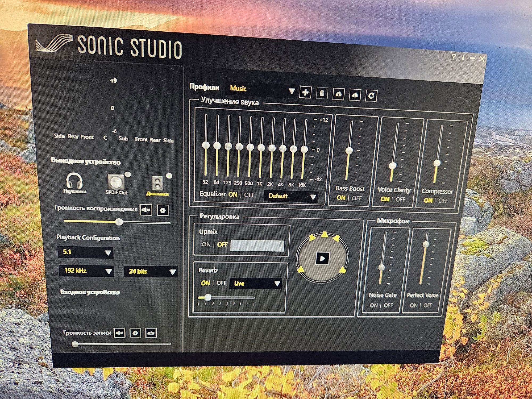
Task: Click the 32 Hz equalizer slider
Action: 206,146
